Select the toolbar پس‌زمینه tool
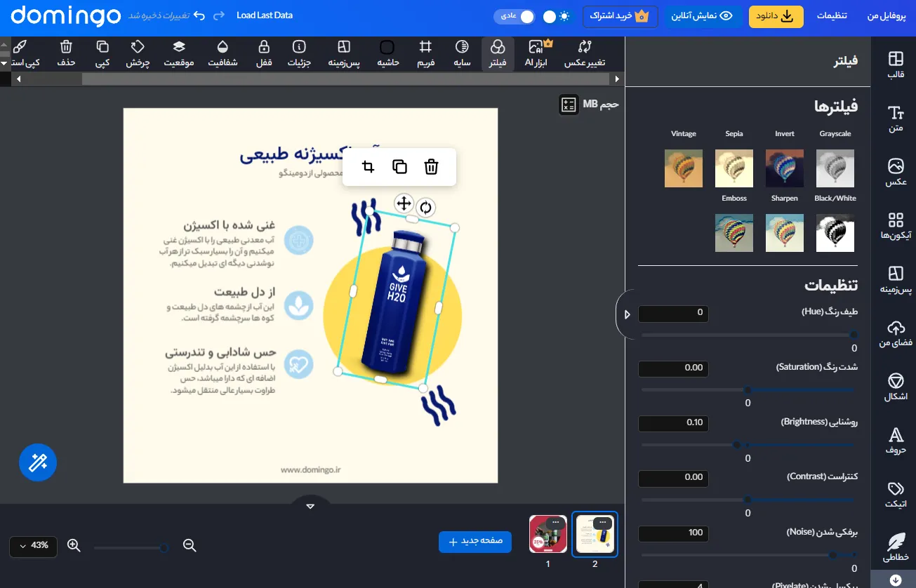The width and height of the screenshot is (916, 588). pyautogui.click(x=344, y=54)
